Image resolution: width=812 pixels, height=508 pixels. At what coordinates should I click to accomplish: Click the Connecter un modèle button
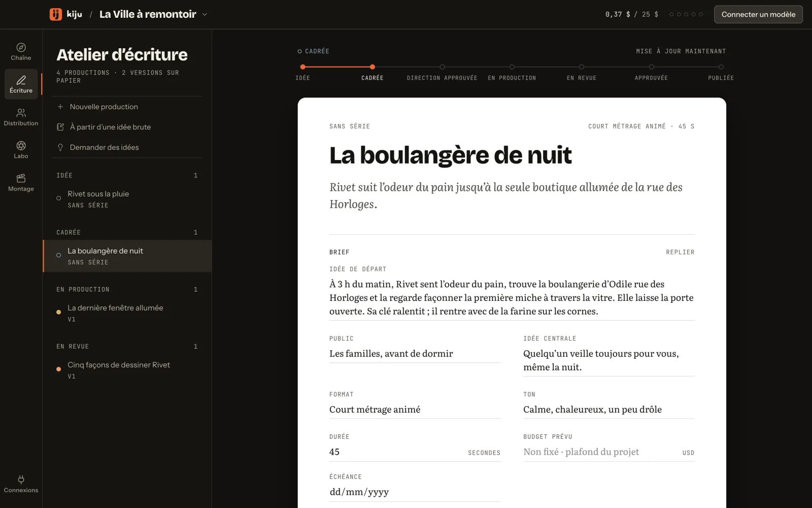758,14
